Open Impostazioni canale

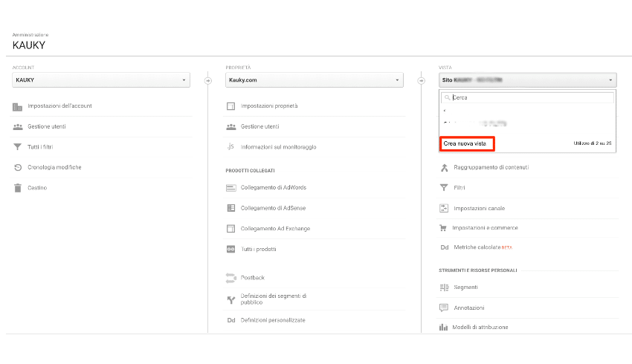coord(480,209)
